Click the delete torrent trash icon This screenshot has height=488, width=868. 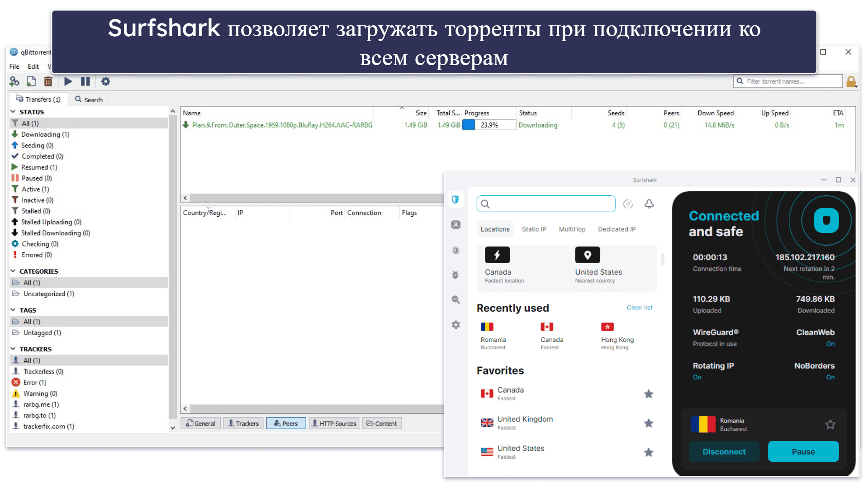(48, 81)
